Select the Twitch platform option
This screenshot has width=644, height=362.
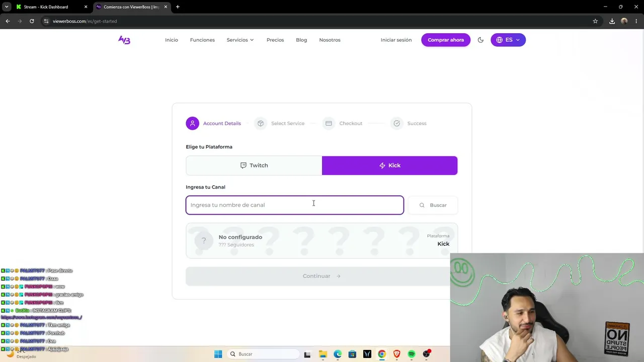pos(254,165)
